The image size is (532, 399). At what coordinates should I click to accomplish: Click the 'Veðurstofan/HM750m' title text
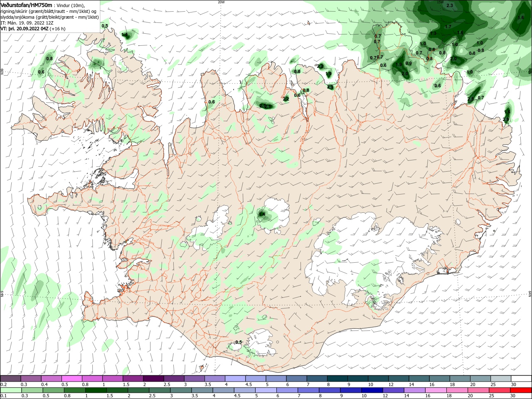(27, 5)
